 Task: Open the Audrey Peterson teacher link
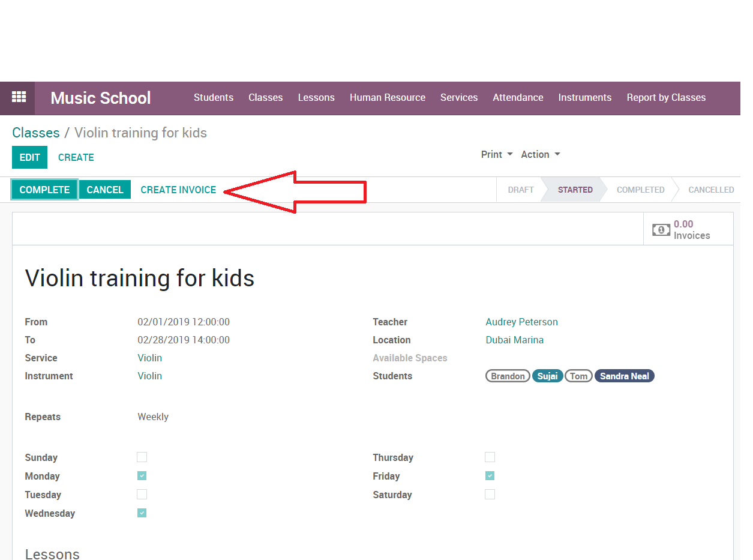[x=521, y=322]
